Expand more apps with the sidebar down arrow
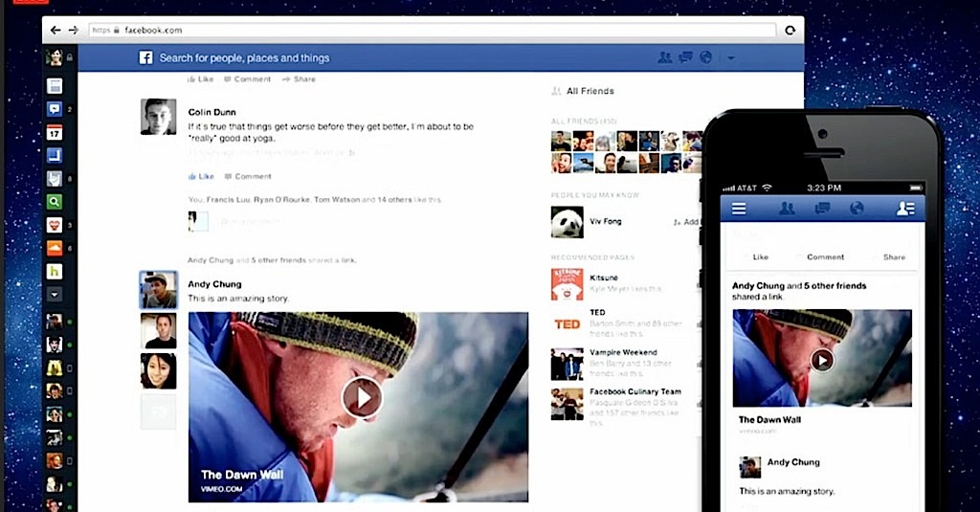Screen dimensions: 980x512 pos(55,295)
